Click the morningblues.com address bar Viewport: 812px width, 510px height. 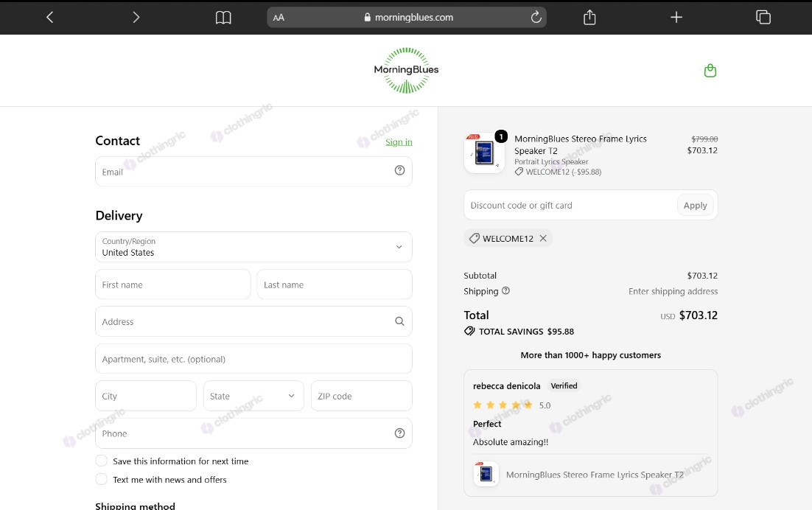(407, 17)
